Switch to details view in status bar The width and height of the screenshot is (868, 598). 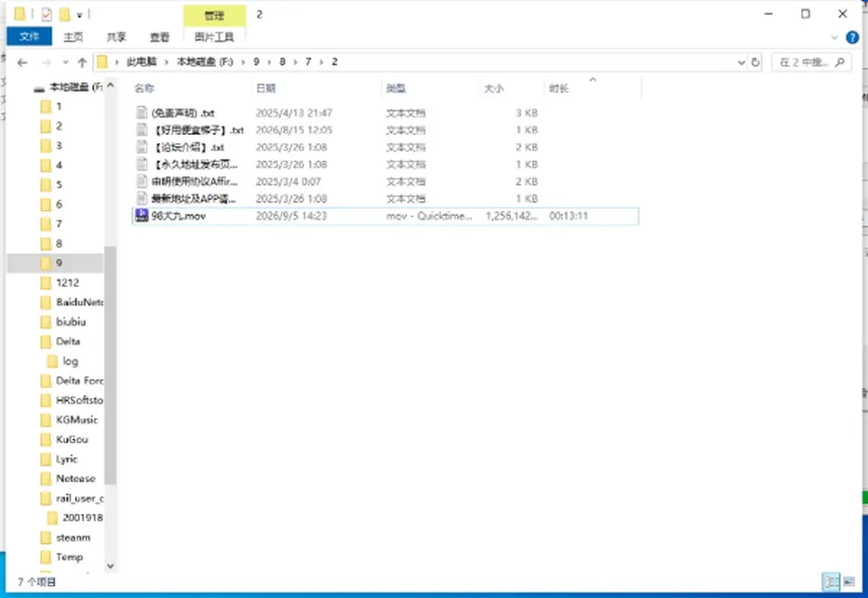[831, 582]
